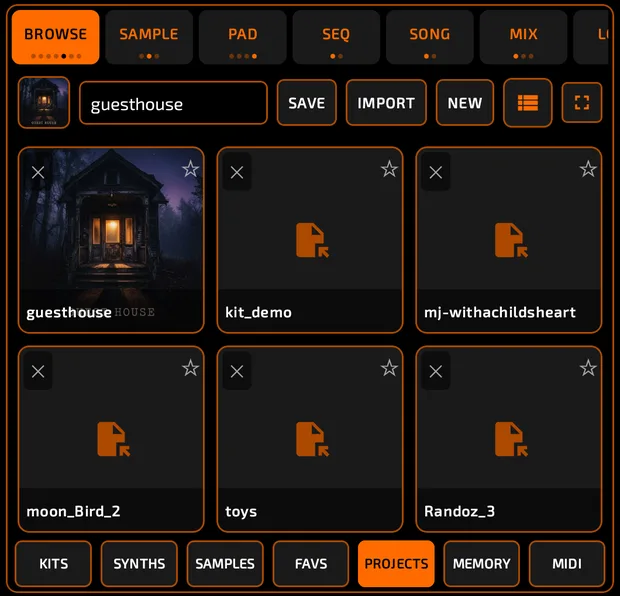
Task: Click the mj-withachildsheart label
Action: 500,312
